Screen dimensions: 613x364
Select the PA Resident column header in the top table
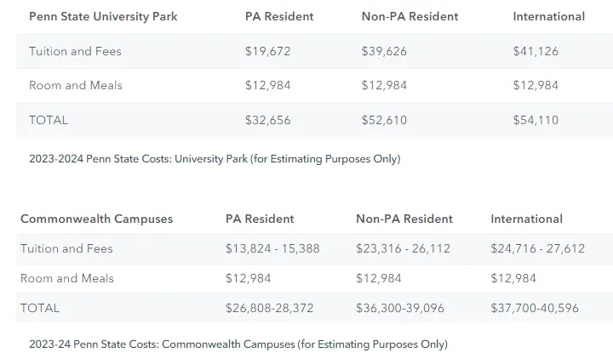pyautogui.click(x=279, y=16)
